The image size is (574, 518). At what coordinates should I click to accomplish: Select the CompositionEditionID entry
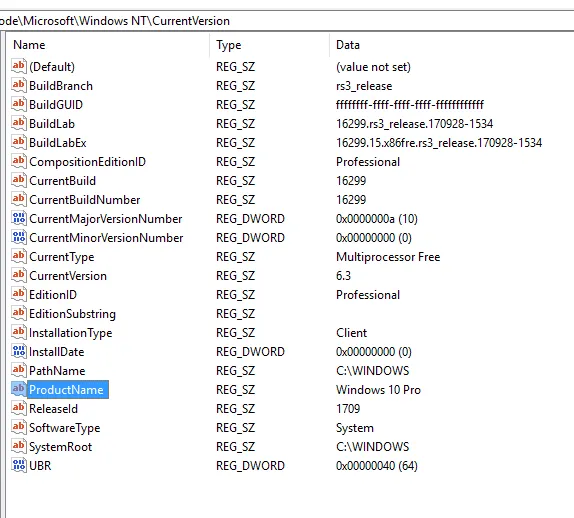click(x=87, y=162)
